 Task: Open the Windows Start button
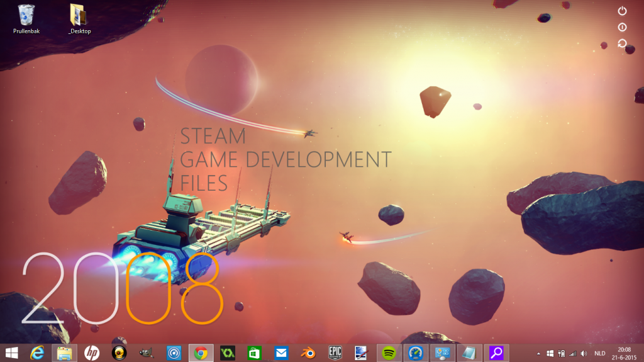pyautogui.click(x=11, y=353)
